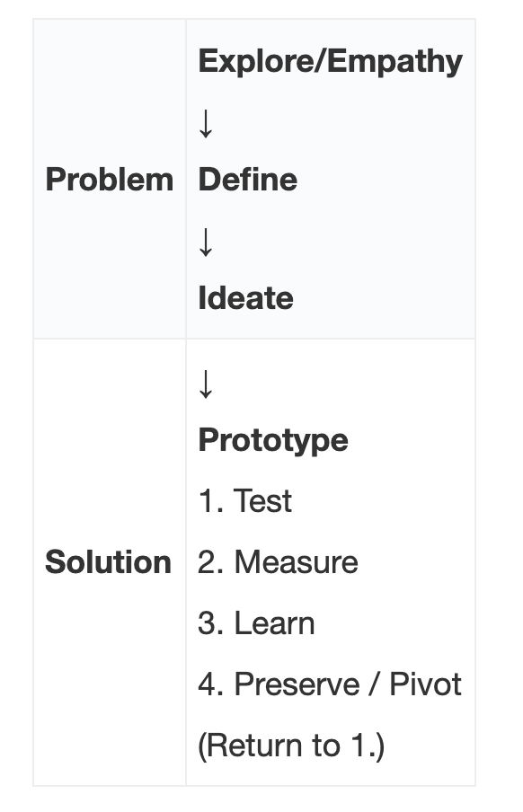Click the number 1. before Test

(x=211, y=501)
